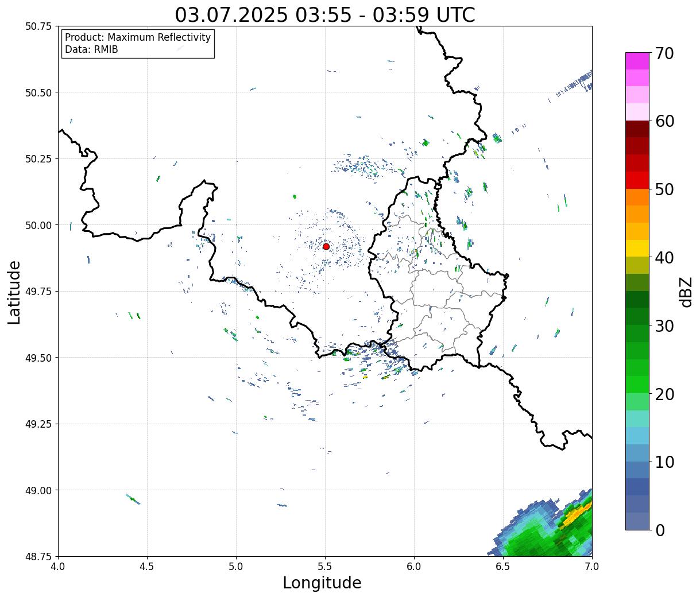Click longitude tick label 4.0
The height and width of the screenshot is (597, 700).
(58, 566)
